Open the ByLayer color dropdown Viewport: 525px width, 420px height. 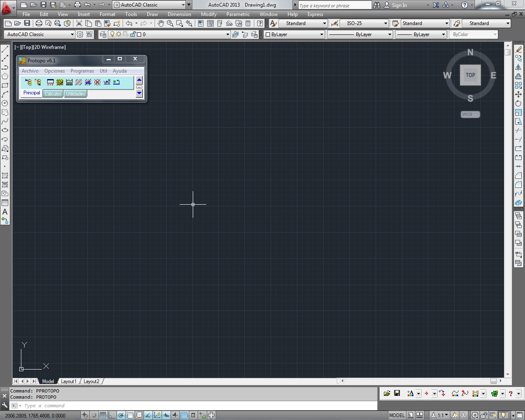294,34
